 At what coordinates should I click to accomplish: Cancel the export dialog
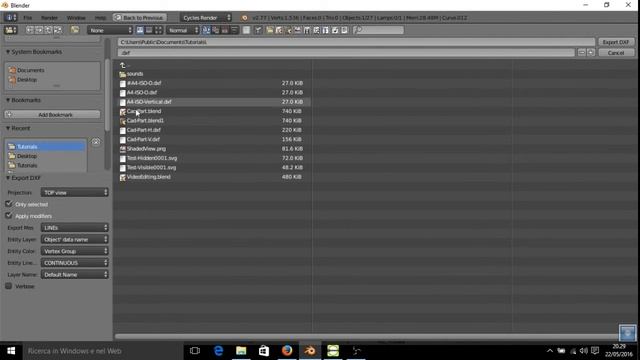point(616,53)
